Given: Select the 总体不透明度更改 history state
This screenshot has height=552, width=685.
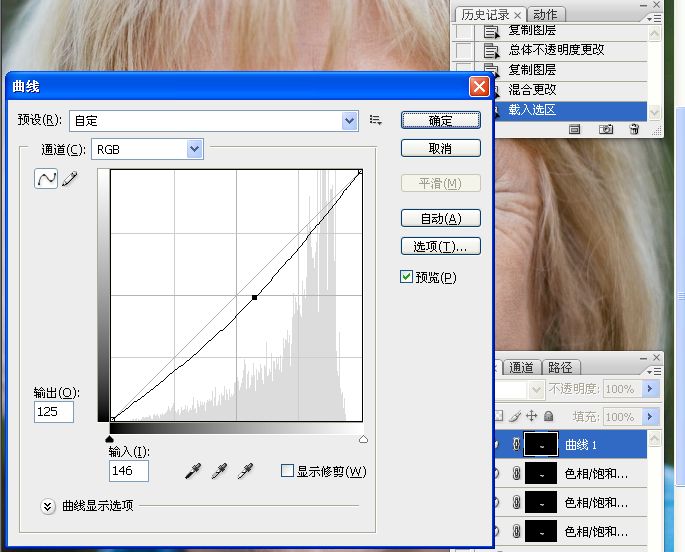Looking at the screenshot, I should (x=556, y=50).
